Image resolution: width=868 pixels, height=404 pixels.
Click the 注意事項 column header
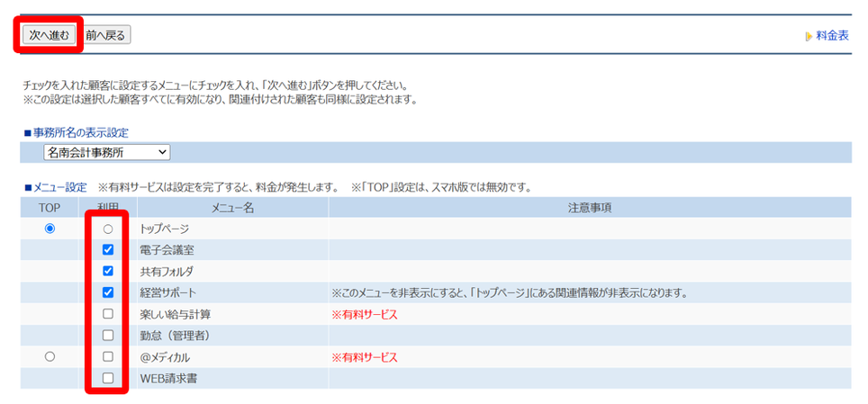pyautogui.click(x=589, y=208)
